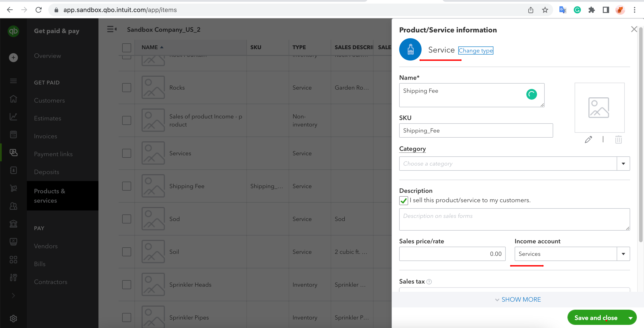
Task: Click the Google Translate extension icon
Action: tap(563, 10)
